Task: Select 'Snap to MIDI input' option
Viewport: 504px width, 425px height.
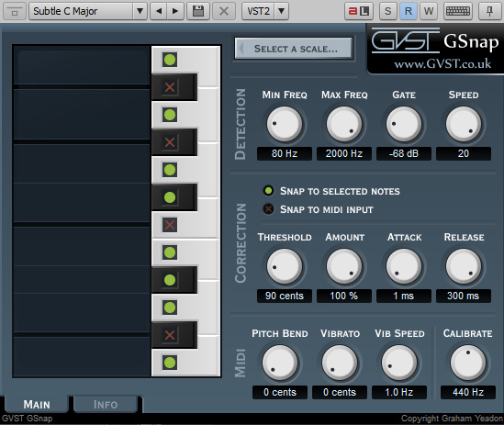Action: [319, 209]
